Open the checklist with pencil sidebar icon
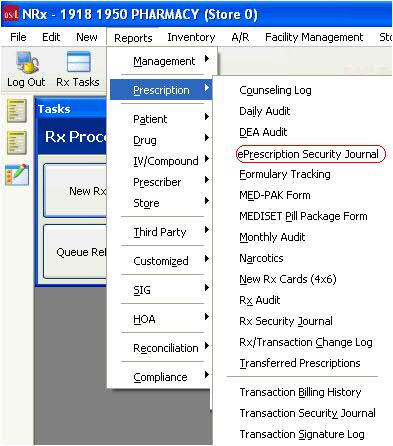The width and height of the screenshot is (393, 446). [17, 174]
